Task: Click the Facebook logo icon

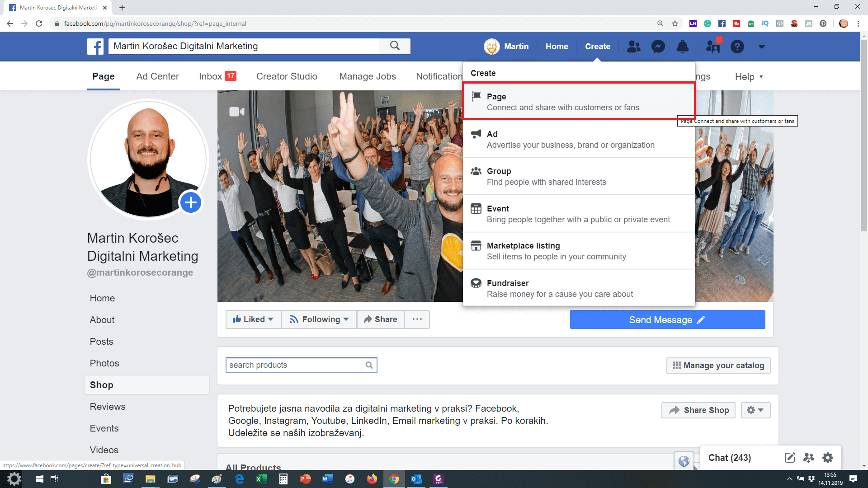Action: click(x=95, y=47)
